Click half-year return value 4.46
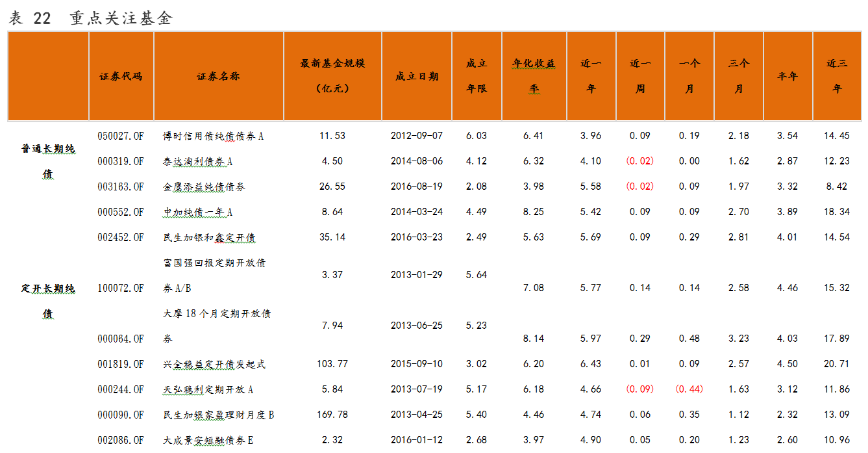 click(787, 288)
